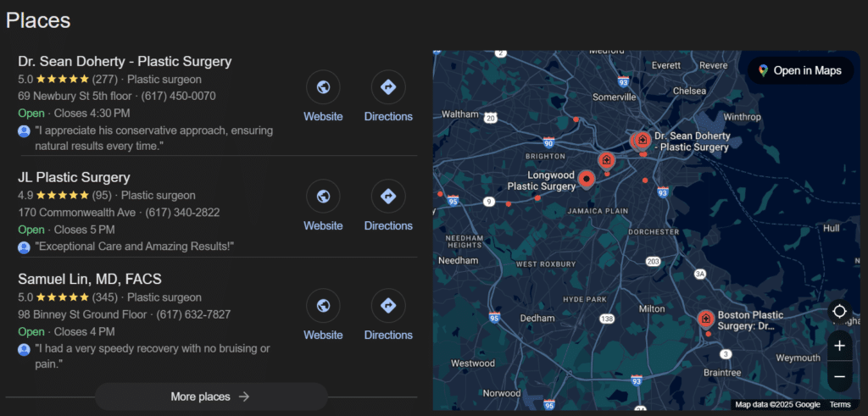Click the Jamaica Plain label on the map

click(598, 211)
